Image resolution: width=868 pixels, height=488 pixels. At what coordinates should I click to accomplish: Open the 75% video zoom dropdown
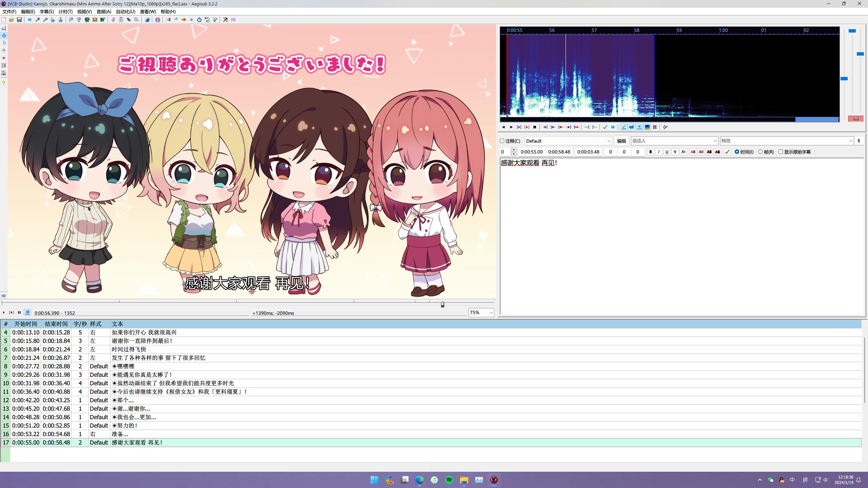coord(481,312)
